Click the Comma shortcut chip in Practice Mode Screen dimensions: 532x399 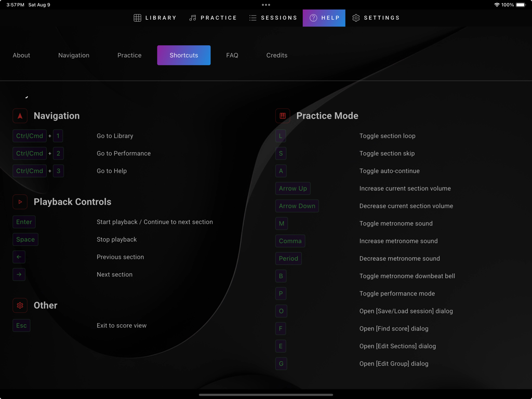pos(290,241)
